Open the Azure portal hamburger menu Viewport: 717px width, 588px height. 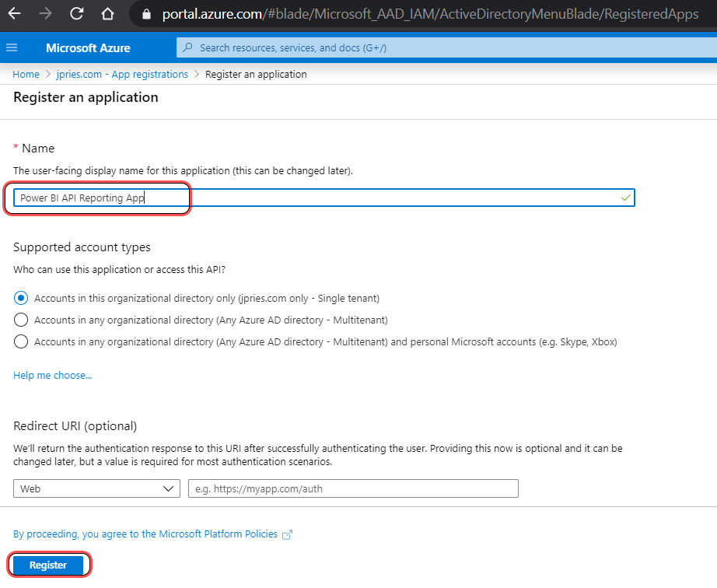coord(12,48)
